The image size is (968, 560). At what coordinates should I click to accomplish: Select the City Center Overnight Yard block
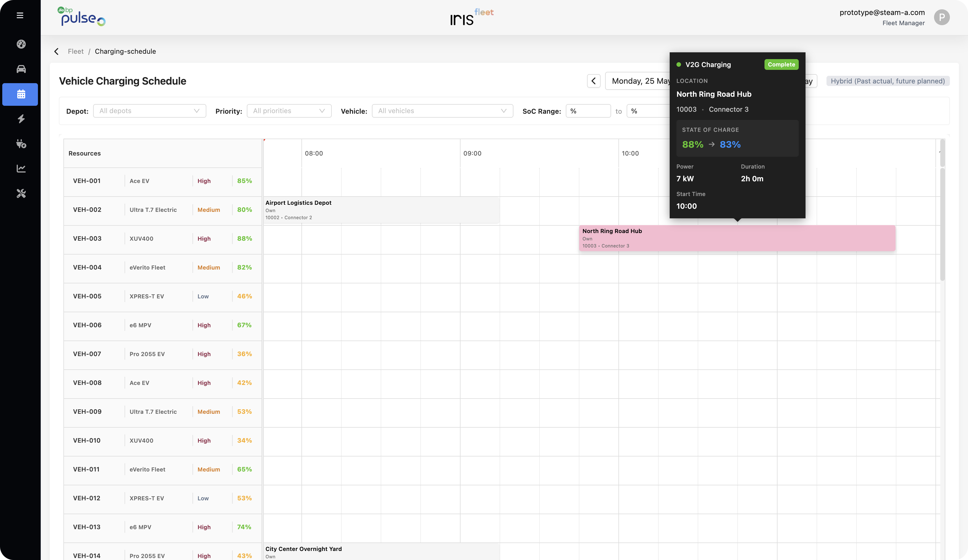pyautogui.click(x=382, y=552)
